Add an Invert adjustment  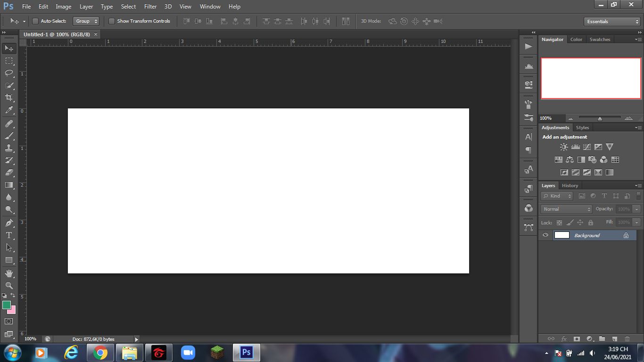click(x=564, y=173)
